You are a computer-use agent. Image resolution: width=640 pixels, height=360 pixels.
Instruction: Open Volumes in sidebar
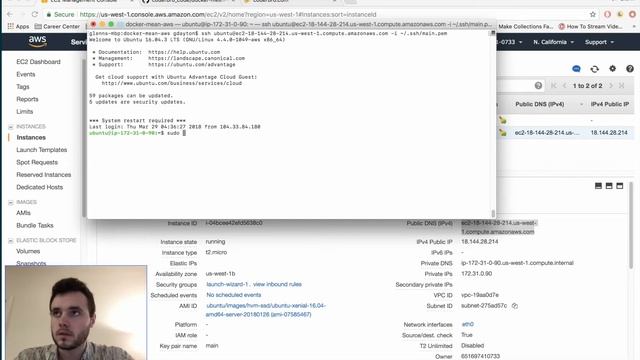(28, 251)
